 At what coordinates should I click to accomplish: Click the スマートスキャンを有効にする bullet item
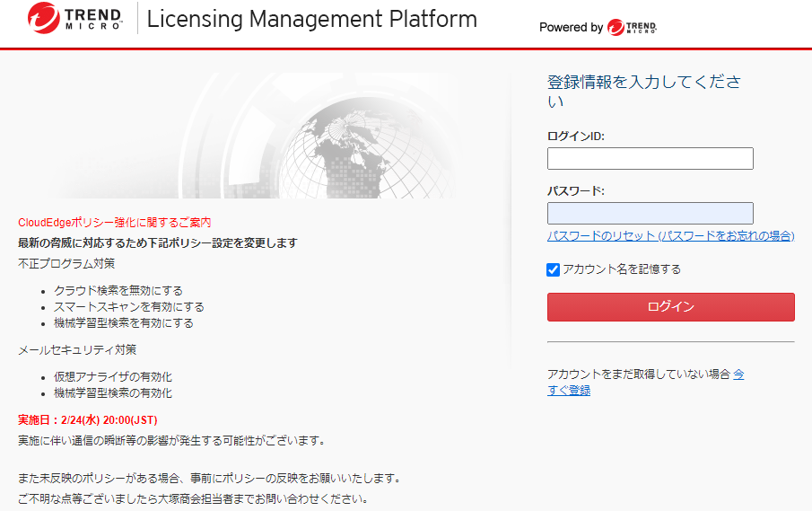tap(129, 307)
